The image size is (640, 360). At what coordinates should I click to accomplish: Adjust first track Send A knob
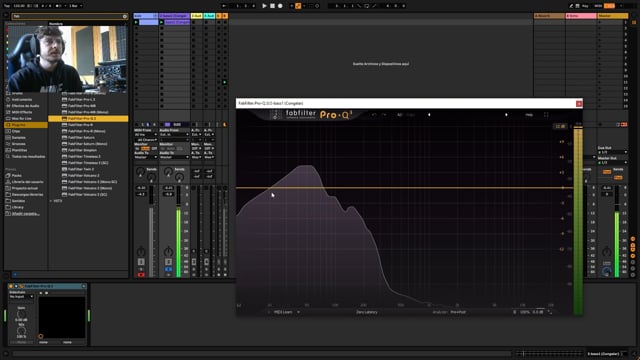[x=140, y=172]
